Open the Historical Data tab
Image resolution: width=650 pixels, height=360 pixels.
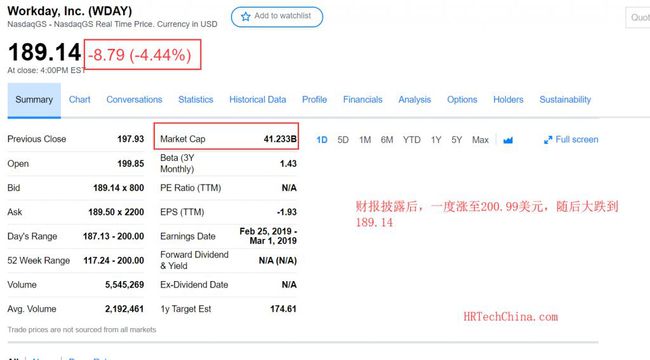(x=257, y=100)
